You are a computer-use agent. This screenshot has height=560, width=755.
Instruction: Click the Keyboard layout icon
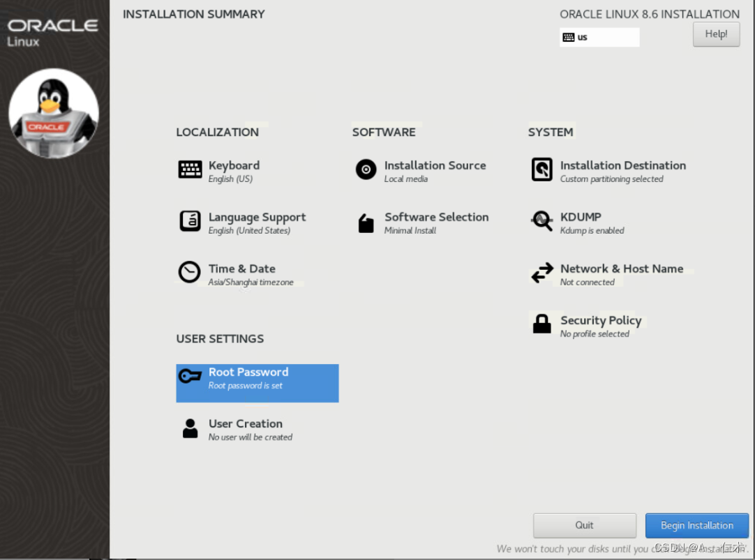coord(190,169)
